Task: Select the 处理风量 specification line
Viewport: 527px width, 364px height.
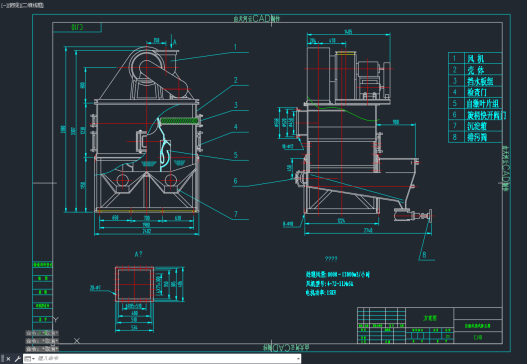Action: click(x=338, y=275)
